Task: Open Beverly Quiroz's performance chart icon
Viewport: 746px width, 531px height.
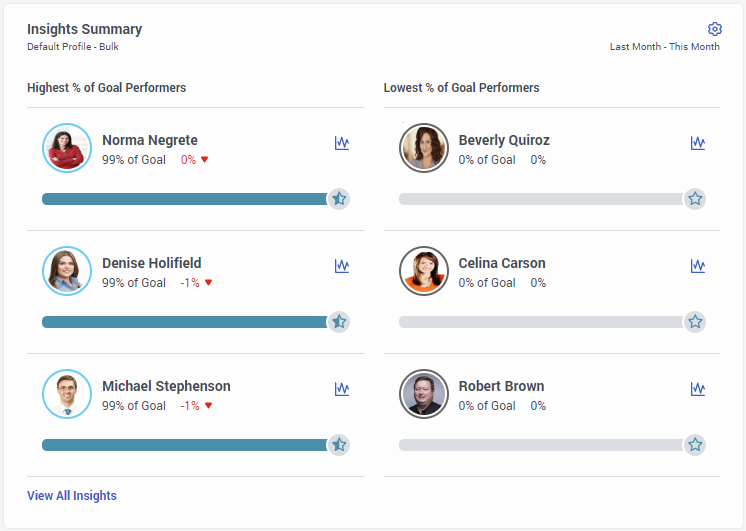Action: 698,143
